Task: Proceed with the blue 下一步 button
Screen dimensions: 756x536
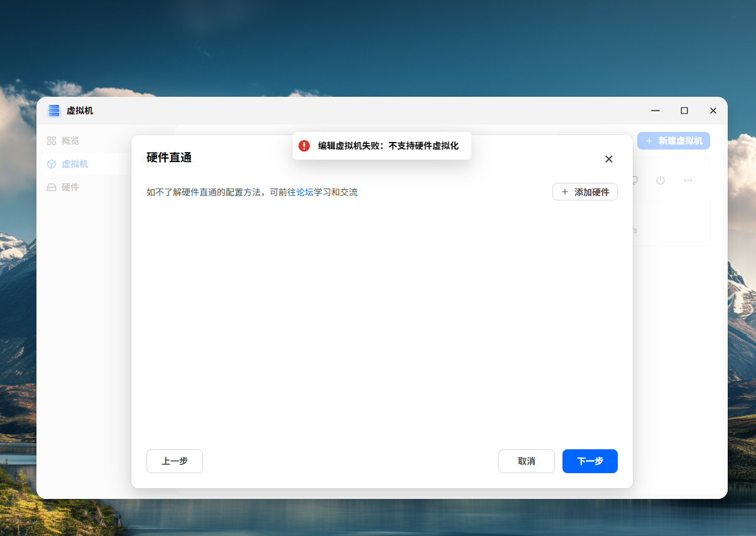Action: 590,461
